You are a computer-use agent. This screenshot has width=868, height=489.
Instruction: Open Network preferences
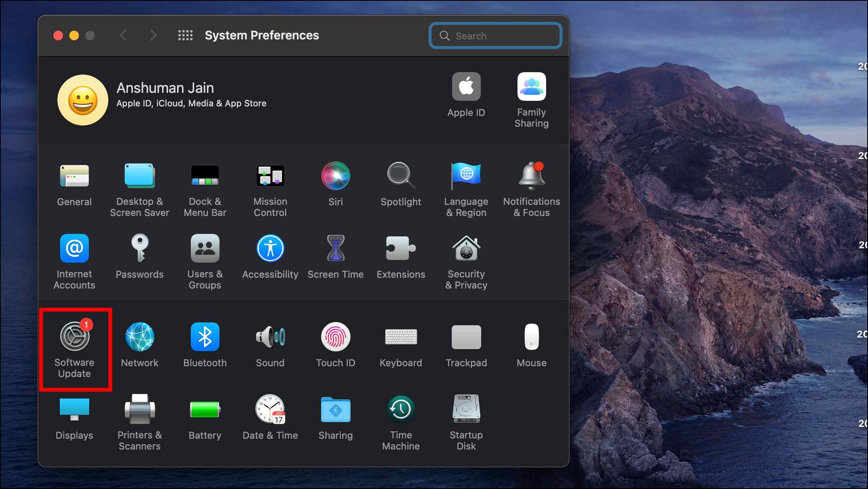pyautogui.click(x=139, y=345)
